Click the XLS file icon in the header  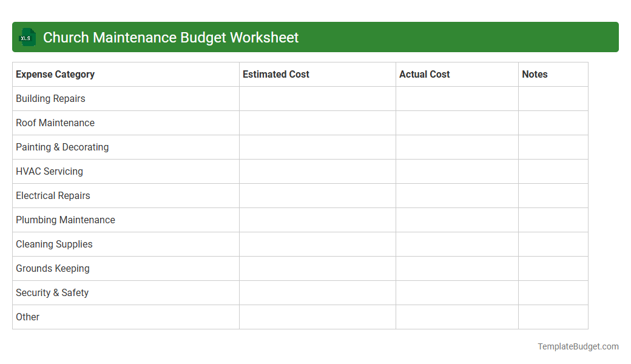[27, 37]
